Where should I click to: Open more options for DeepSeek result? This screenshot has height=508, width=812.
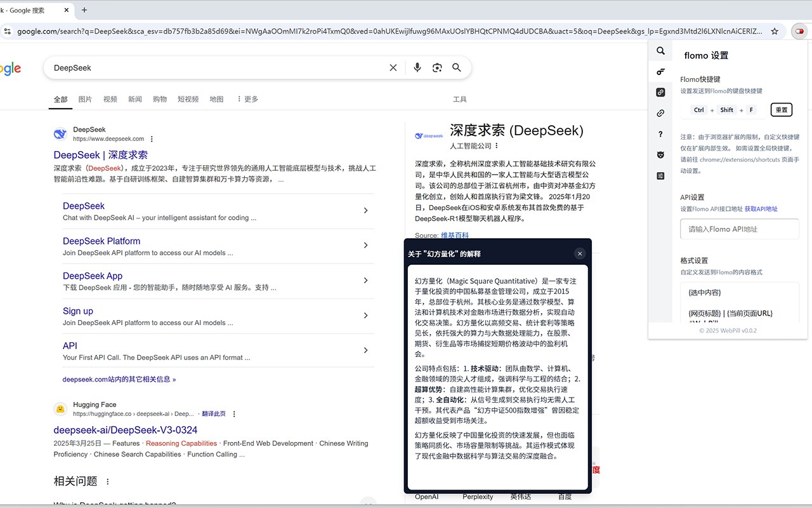[x=152, y=139]
